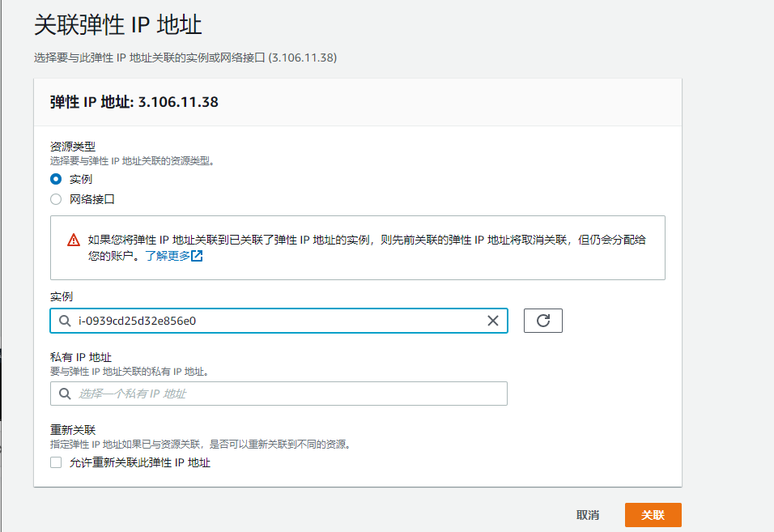
Task: Click the 资源类型 section label
Action: pos(73,147)
